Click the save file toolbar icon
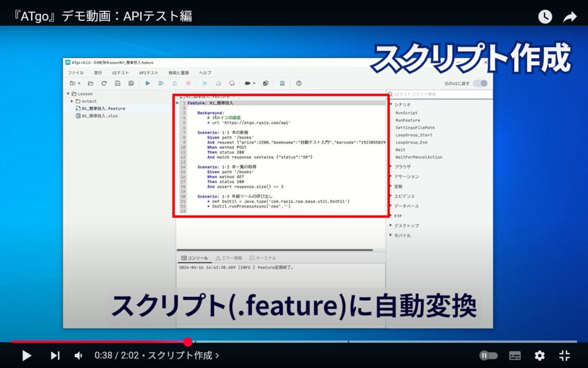This screenshot has width=588, height=368. 117,83
